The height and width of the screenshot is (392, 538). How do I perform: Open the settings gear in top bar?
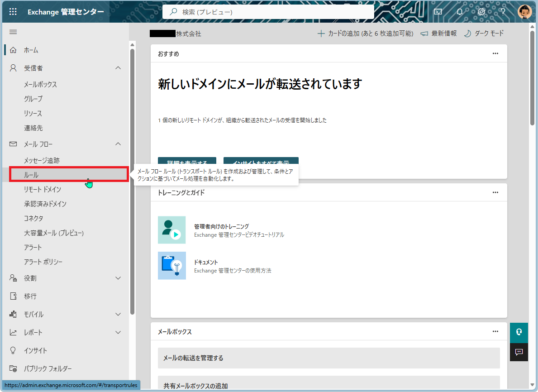[x=481, y=11]
